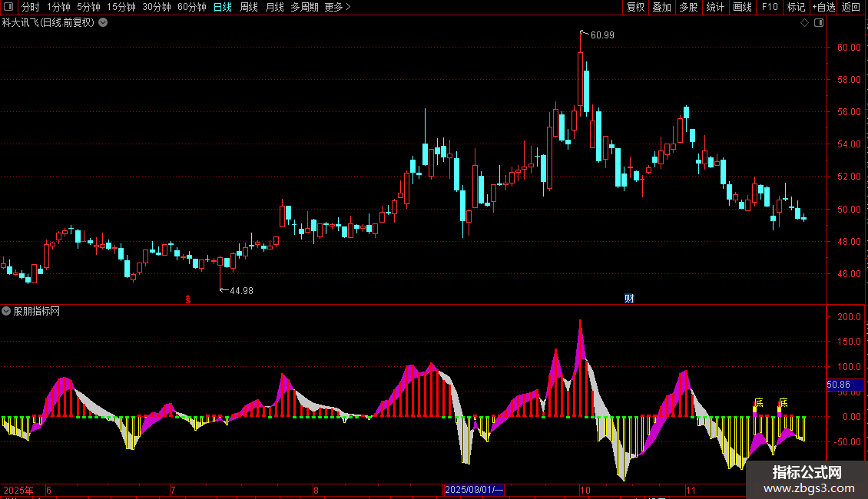Click the 股朋指标网 indicator name
Screen dimensions: 868x499
[x=37, y=312]
